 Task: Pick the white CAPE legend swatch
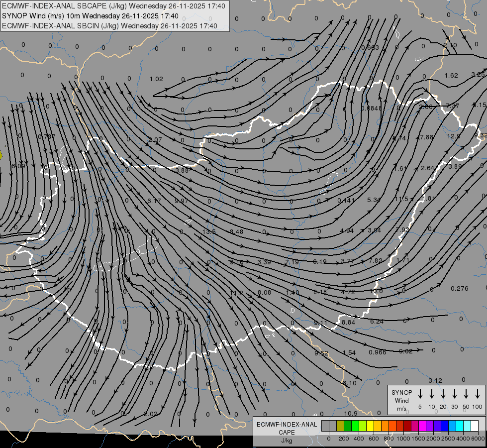coord(475,426)
